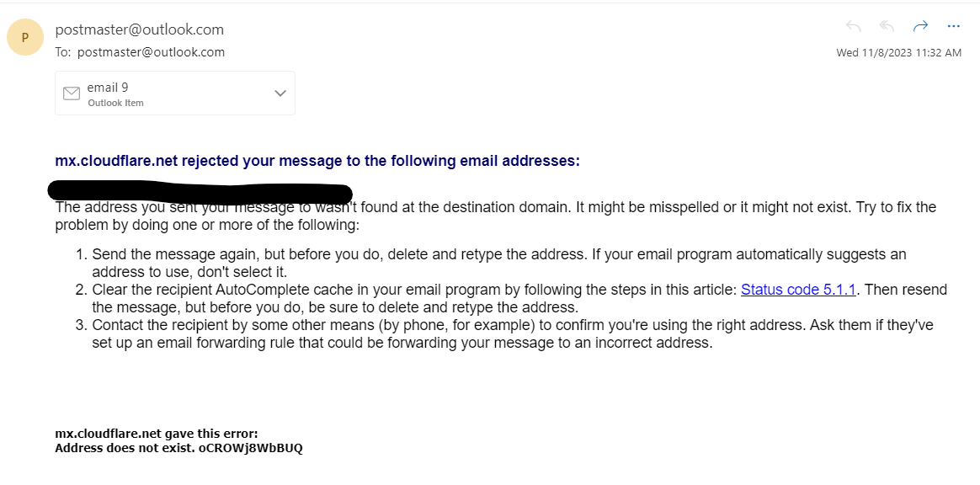This screenshot has width=980, height=485.
Task: Forward this message using the blue arrow
Action: tap(920, 26)
